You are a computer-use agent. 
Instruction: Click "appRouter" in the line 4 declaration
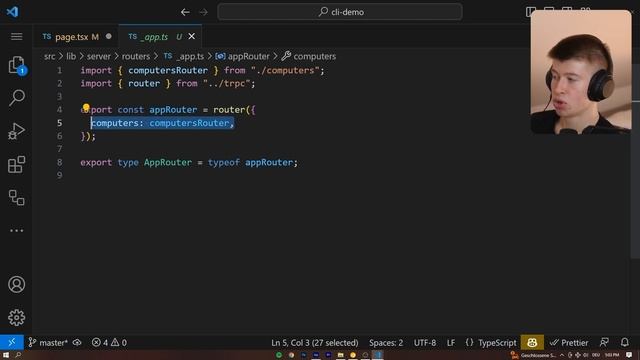click(x=173, y=110)
